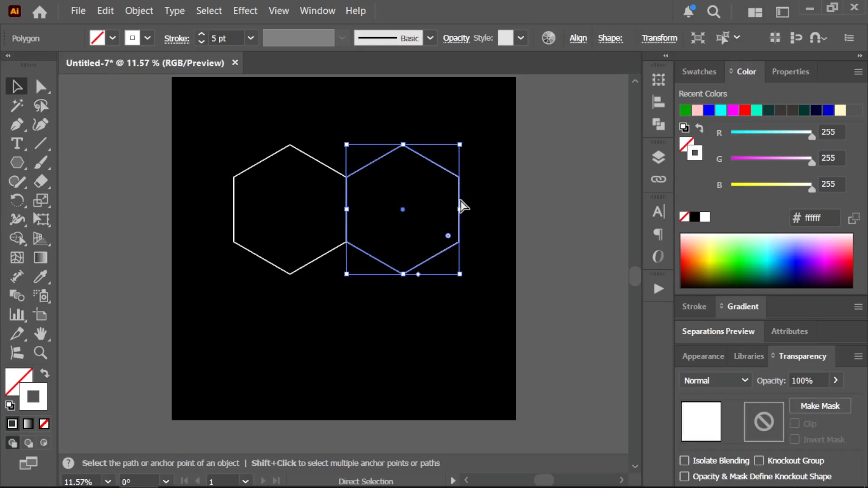
Task: Switch to Gradient fill mode button
Action: [28, 424]
